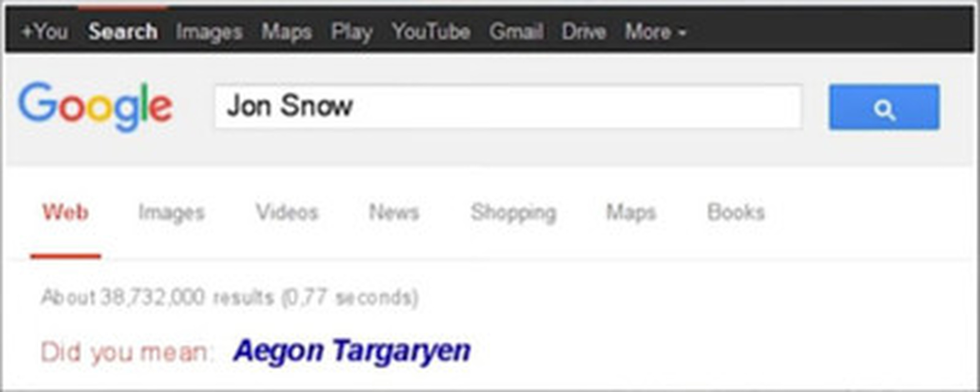
Task: Switch to the Videos results tab
Action: 287,212
